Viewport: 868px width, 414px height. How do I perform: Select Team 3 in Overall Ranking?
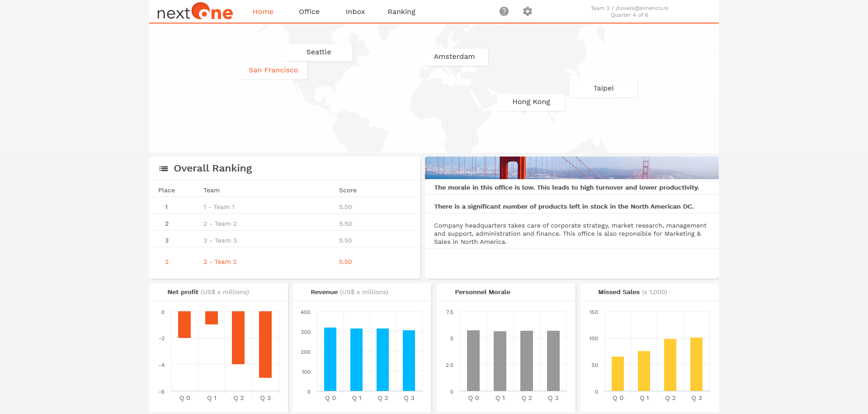[x=220, y=240]
